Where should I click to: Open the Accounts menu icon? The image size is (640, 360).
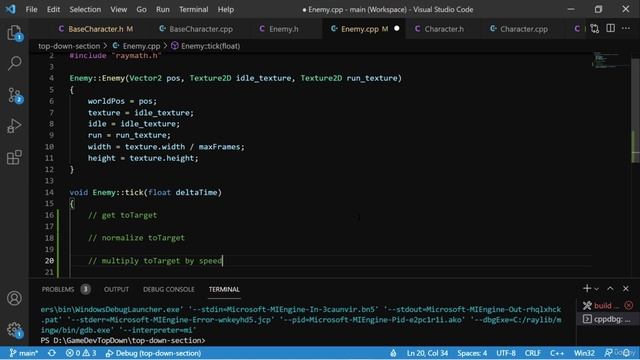tap(14, 298)
